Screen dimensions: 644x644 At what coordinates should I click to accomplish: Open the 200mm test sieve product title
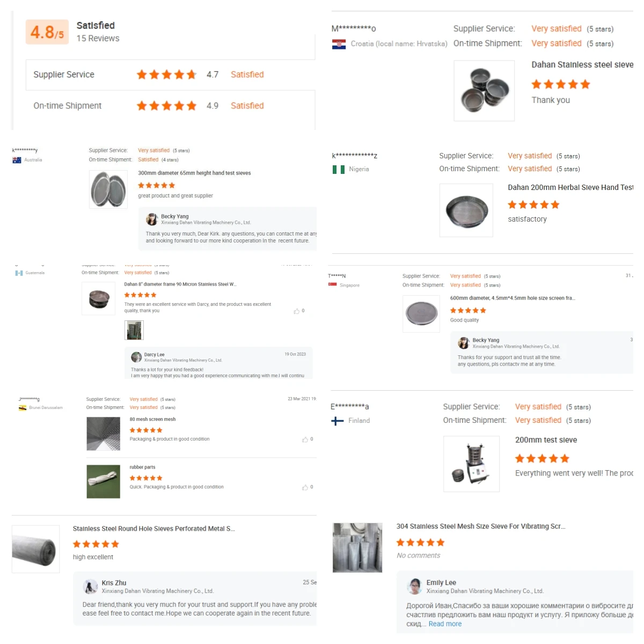[546, 440]
